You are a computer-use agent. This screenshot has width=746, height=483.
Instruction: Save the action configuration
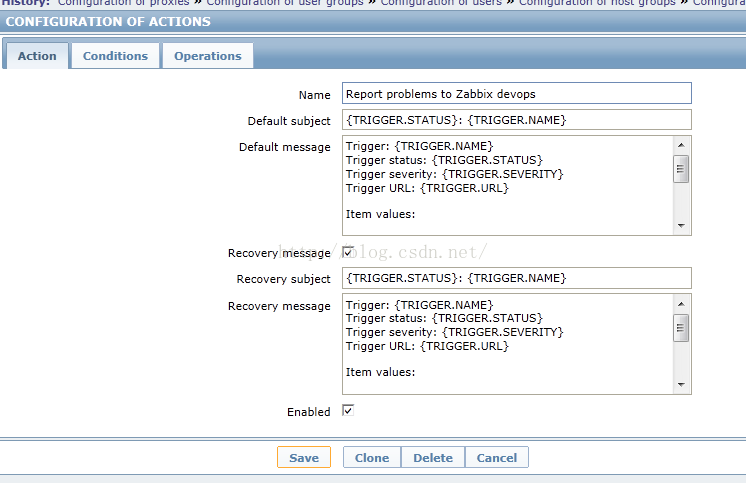coord(304,457)
